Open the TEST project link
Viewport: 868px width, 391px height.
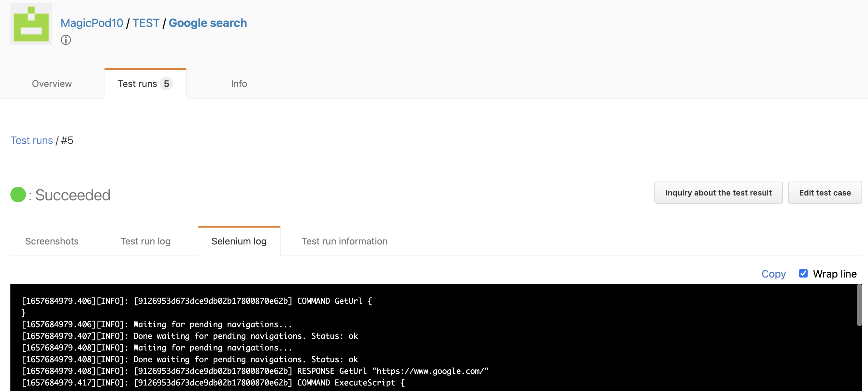(146, 23)
